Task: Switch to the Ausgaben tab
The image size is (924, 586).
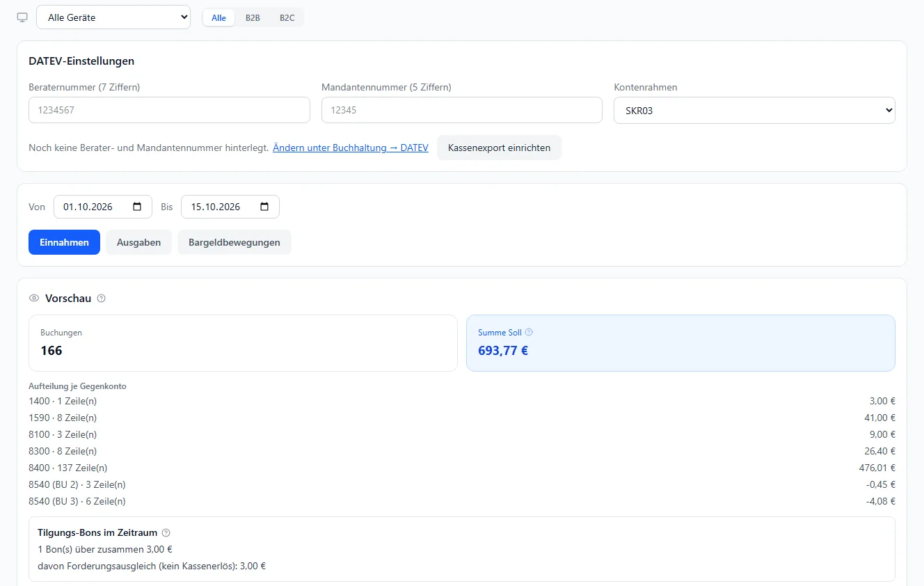Action: (139, 242)
